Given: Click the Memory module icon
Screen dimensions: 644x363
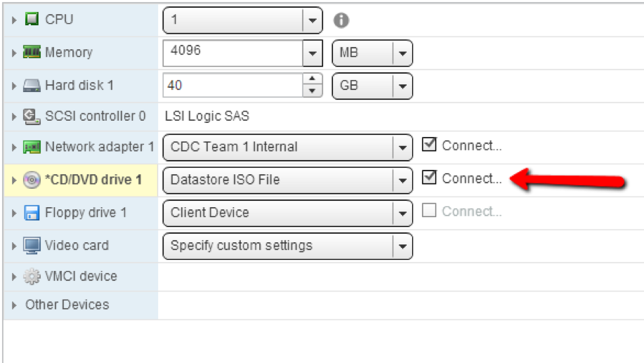Looking at the screenshot, I should [32, 53].
